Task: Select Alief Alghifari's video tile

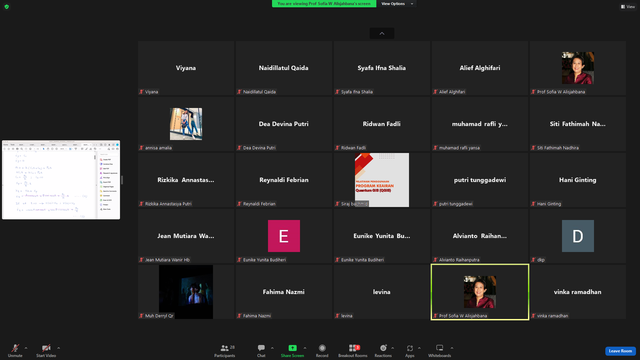Action: click(480, 68)
